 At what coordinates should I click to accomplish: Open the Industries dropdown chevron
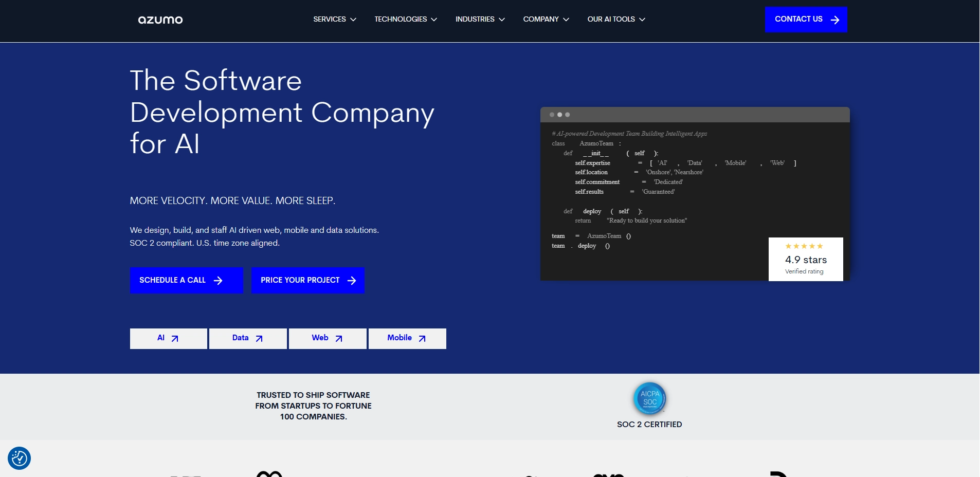(502, 20)
